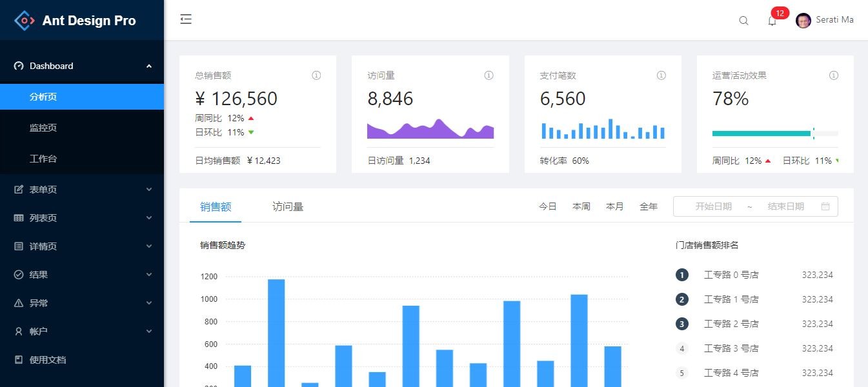Open notifications via the bell icon
This screenshot has width=868, height=387.
[x=772, y=21]
